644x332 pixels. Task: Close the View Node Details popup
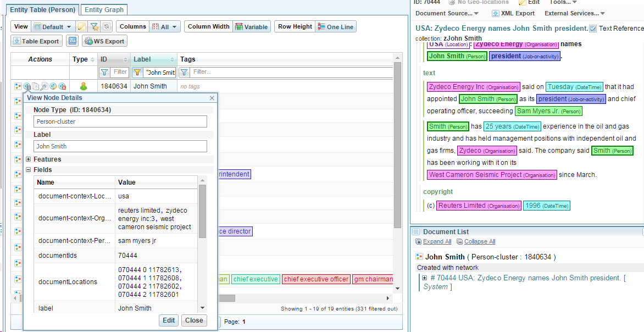point(212,98)
